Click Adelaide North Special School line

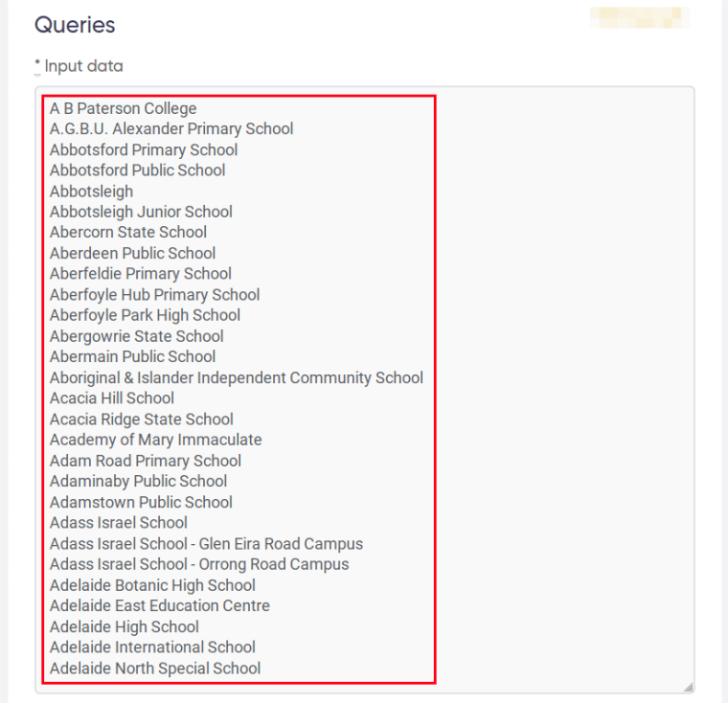155,668
